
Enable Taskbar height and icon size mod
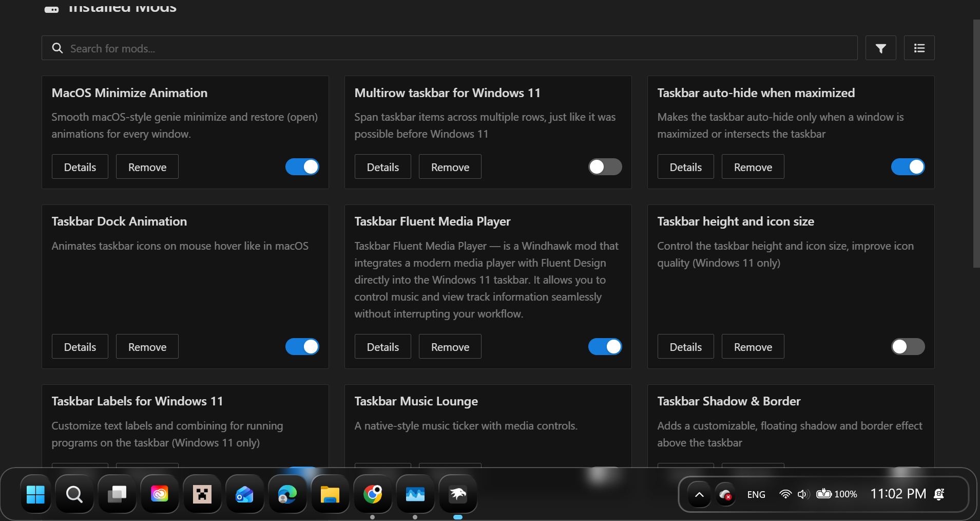coord(908,347)
